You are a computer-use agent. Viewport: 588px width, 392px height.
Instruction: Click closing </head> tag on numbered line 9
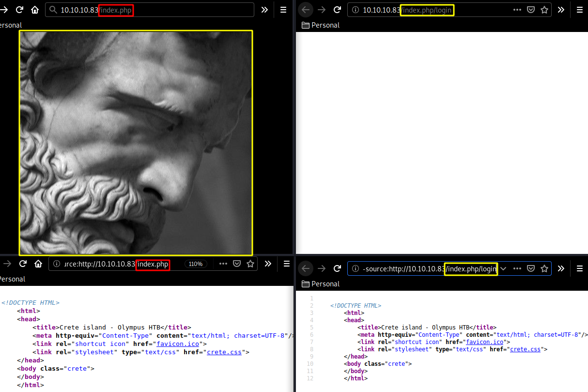click(356, 356)
